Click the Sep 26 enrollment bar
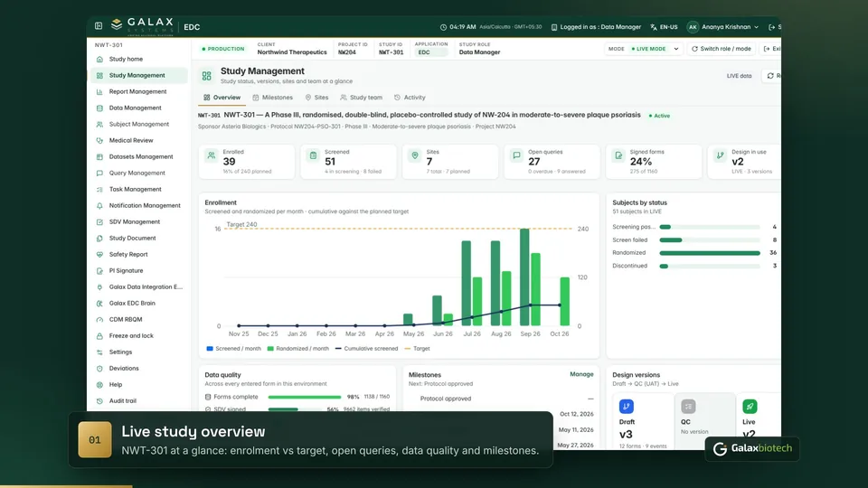This screenshot has width=868, height=488. [x=524, y=277]
